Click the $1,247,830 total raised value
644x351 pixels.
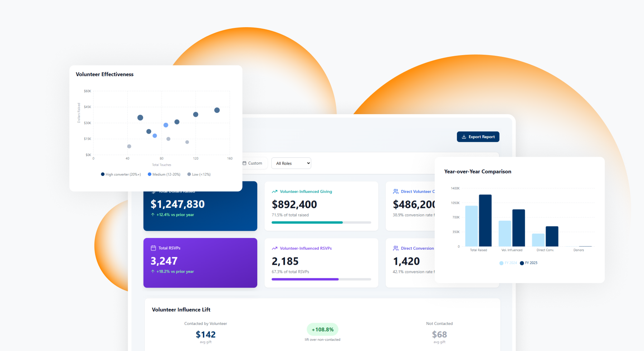pos(177,204)
